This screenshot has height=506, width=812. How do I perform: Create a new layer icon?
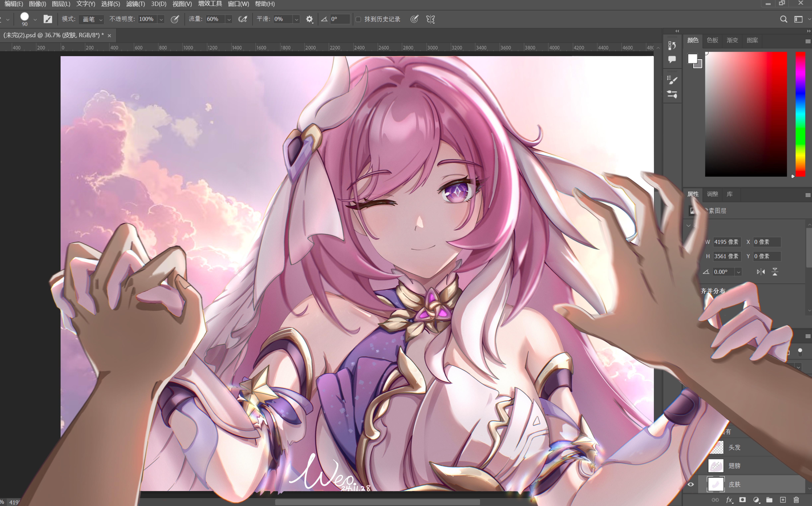point(783,500)
